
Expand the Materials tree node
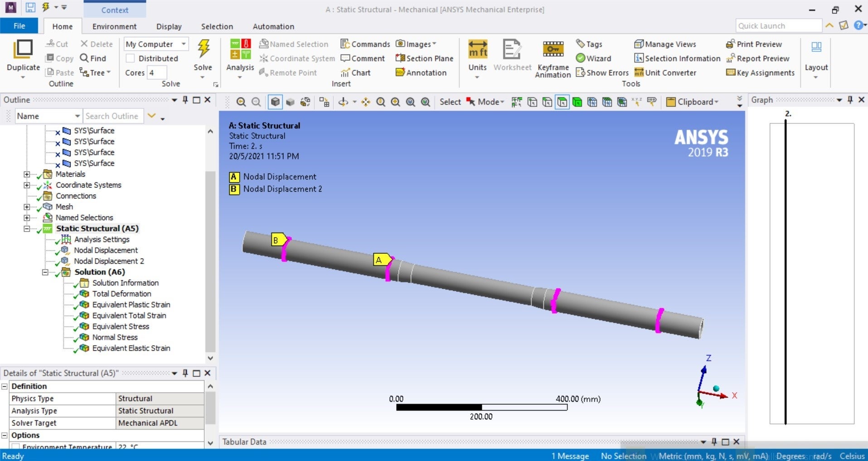point(27,174)
